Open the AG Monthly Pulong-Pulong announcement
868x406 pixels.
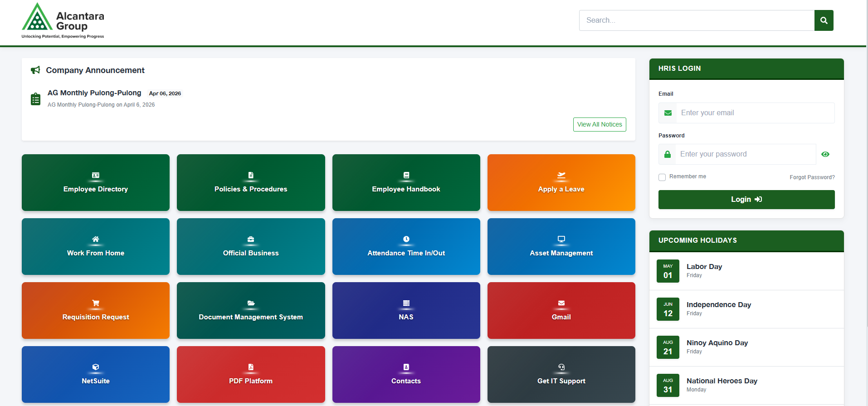(x=94, y=93)
